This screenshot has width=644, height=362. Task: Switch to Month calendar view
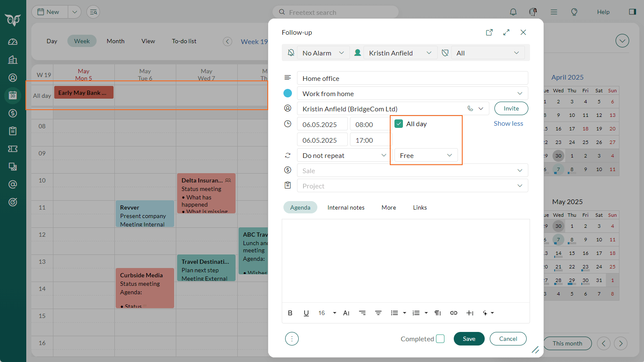116,41
